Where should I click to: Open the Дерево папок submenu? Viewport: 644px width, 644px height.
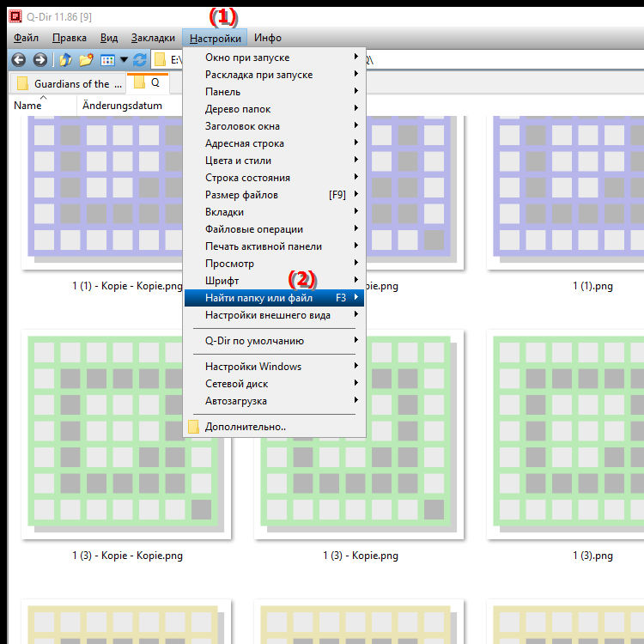tap(274, 109)
